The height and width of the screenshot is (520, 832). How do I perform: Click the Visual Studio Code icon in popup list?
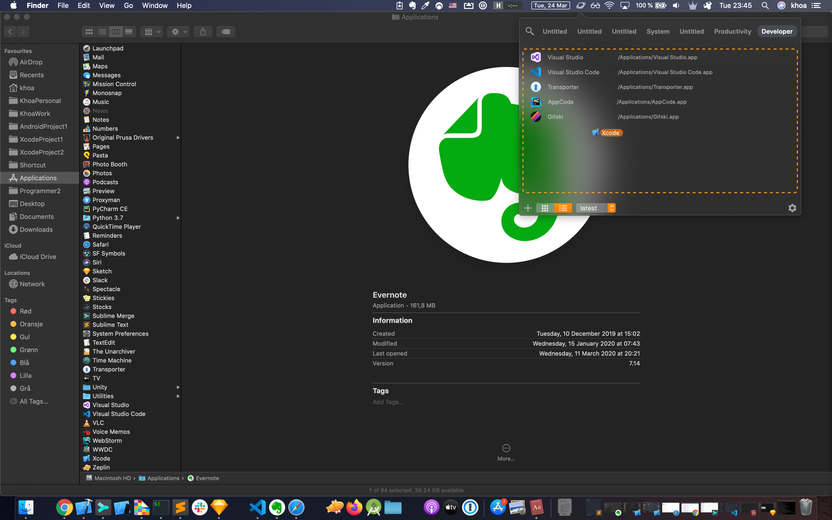coord(536,72)
